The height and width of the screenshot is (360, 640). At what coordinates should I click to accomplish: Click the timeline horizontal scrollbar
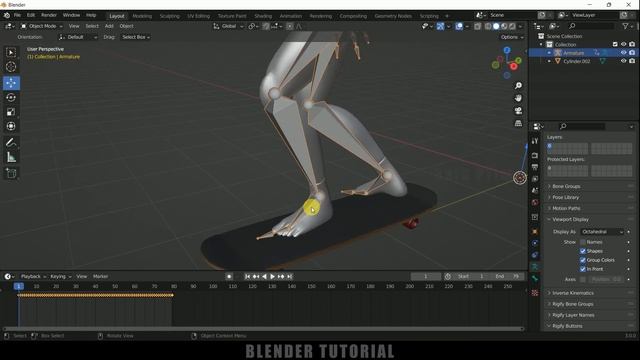point(263,328)
